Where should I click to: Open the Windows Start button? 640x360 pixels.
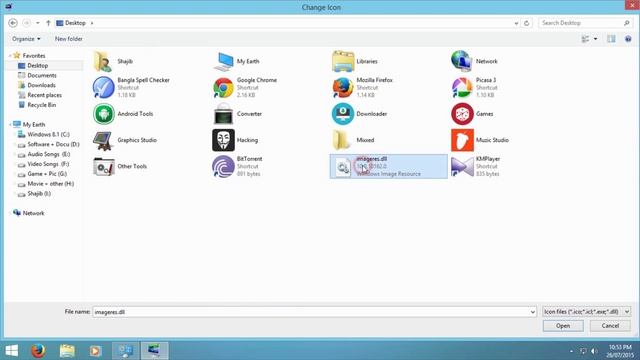12,351
